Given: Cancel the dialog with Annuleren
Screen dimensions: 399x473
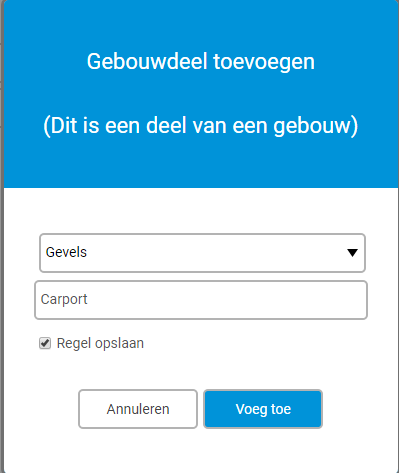Looking at the screenshot, I should point(138,409).
